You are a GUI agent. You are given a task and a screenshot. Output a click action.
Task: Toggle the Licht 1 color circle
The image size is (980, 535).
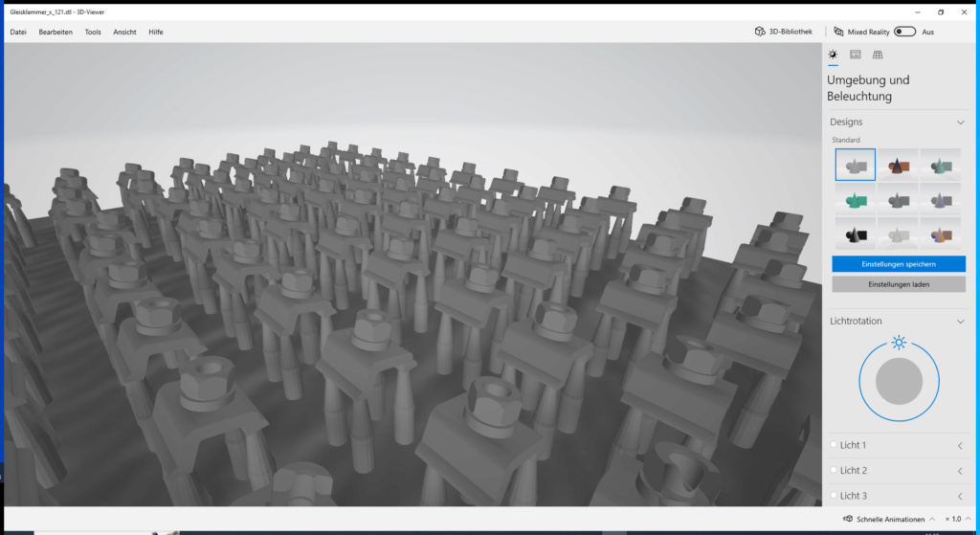834,444
